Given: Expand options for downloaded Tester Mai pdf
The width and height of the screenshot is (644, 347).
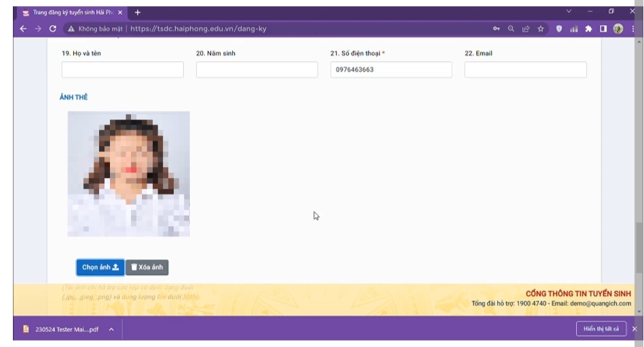Looking at the screenshot, I should (x=111, y=329).
